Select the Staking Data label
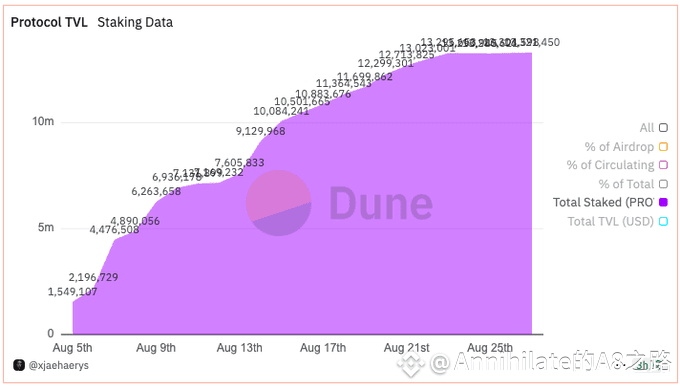 click(x=135, y=22)
